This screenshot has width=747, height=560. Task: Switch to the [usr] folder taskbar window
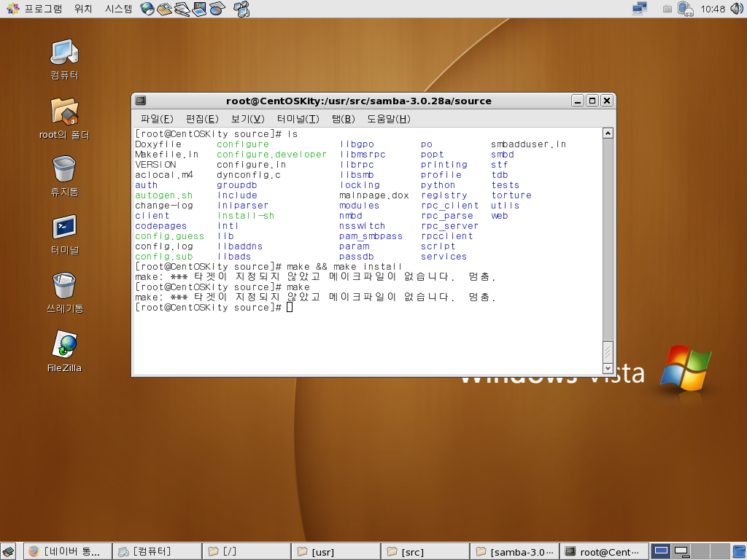[x=336, y=551]
